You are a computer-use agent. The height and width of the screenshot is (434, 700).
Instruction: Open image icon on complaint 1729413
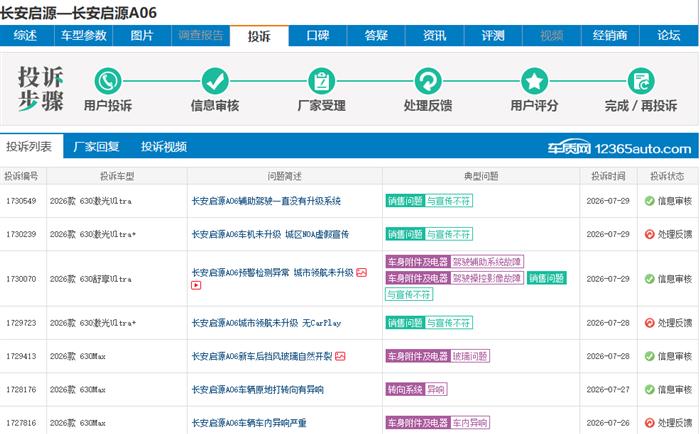tap(340, 356)
